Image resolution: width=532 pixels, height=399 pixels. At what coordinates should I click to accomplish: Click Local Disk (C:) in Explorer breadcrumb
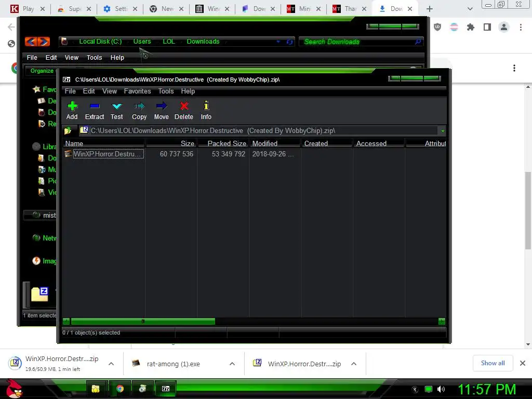[100, 42]
